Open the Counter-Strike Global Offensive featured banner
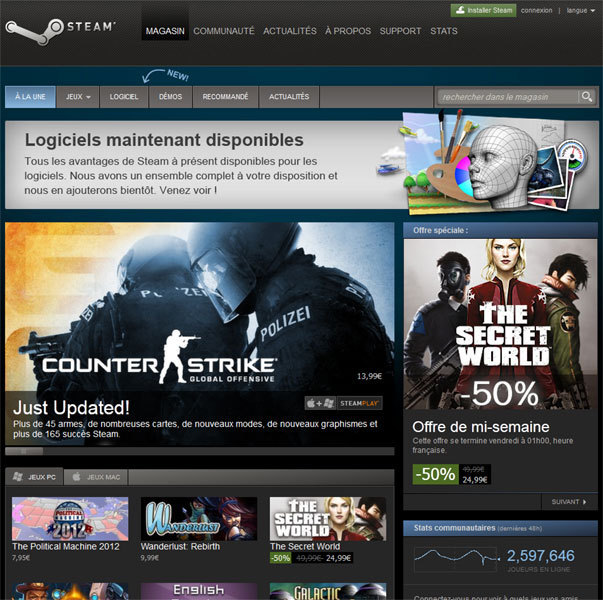Viewport: 603px width, 600px height. (x=200, y=334)
